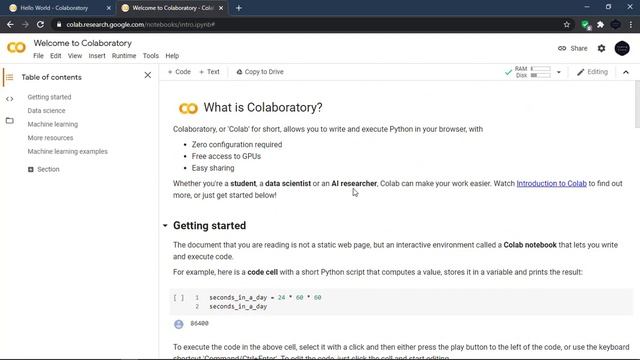This screenshot has width=640, height=360.
Task: Open the View menu
Action: 75,56
